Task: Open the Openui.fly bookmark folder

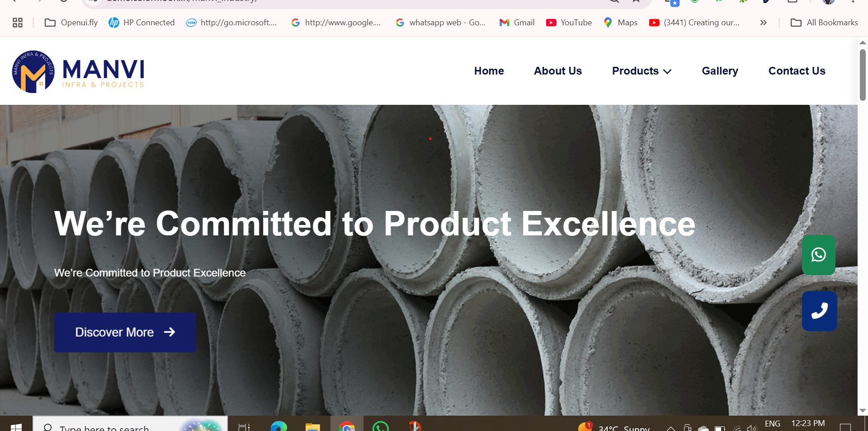Action: 71,23
